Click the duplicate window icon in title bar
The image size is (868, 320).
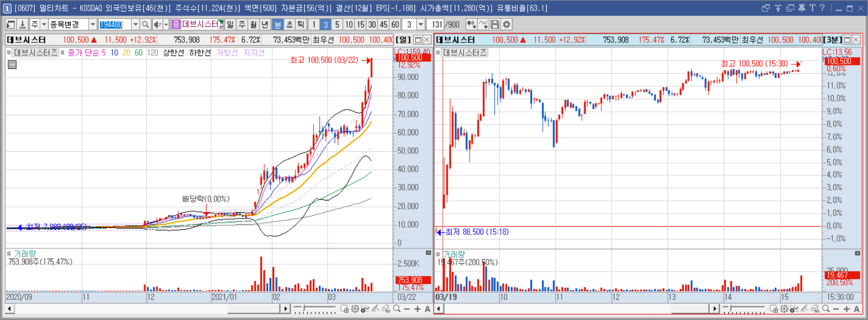pos(790,8)
